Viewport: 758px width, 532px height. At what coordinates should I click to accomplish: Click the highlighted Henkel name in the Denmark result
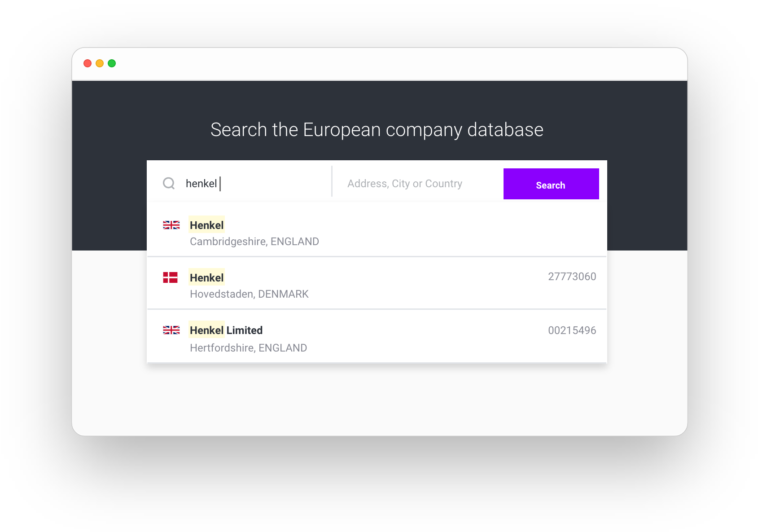coord(206,277)
